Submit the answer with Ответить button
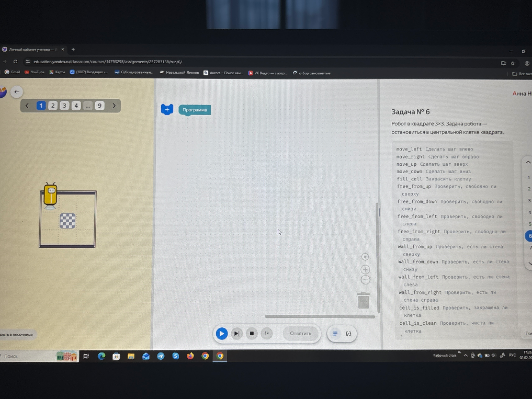Screen dimensions: 532x399 [301, 334]
